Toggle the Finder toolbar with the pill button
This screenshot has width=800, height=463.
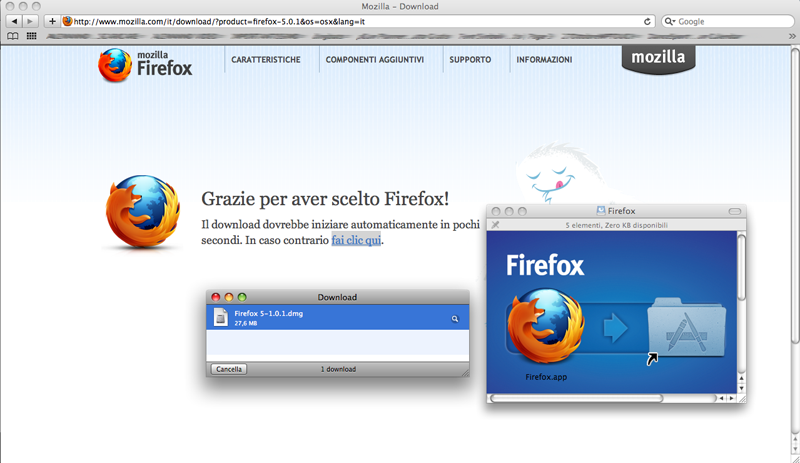point(735,211)
